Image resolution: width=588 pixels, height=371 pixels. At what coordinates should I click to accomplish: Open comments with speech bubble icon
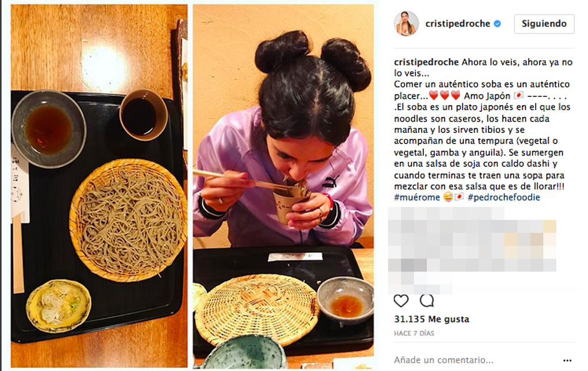[427, 300]
